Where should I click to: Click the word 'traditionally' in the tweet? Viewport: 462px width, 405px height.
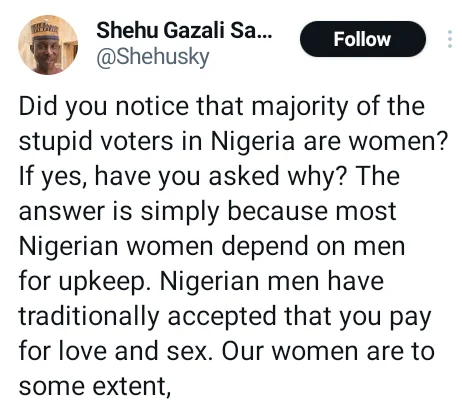[89, 317]
